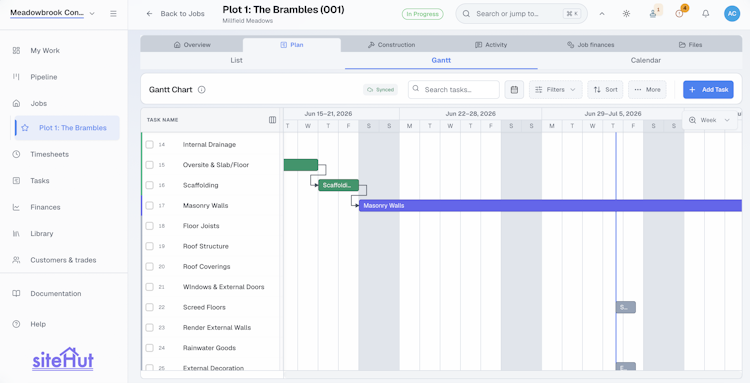Open Documentation link

55,294
